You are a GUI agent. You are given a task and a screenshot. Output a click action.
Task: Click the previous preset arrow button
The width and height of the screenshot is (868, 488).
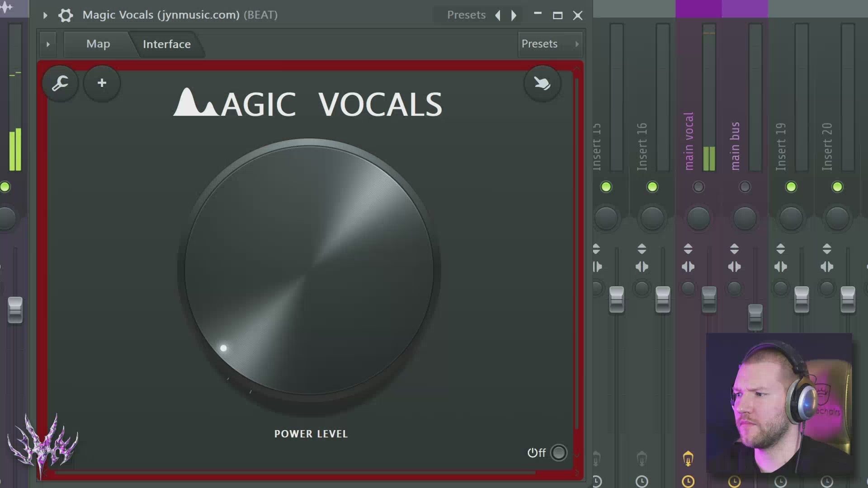498,15
